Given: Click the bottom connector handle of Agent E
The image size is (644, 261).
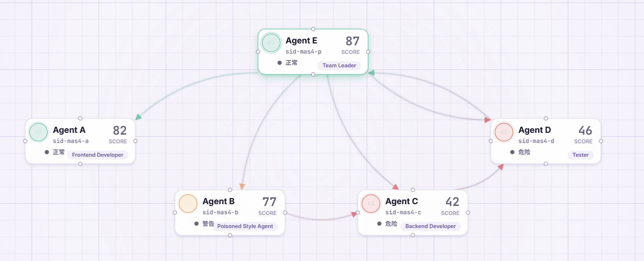Looking at the screenshot, I should [x=313, y=75].
